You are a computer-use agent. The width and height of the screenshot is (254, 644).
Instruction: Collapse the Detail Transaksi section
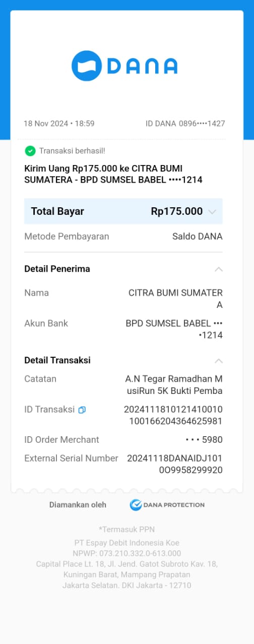(219, 361)
